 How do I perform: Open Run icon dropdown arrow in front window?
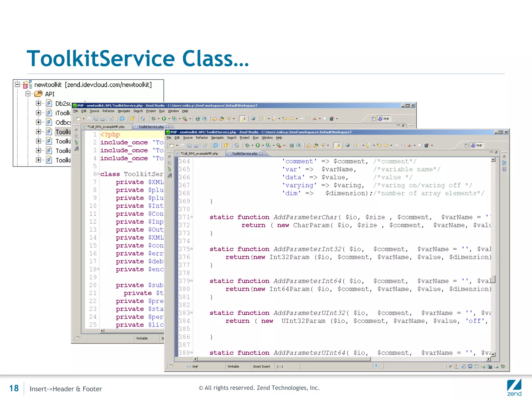point(263,146)
